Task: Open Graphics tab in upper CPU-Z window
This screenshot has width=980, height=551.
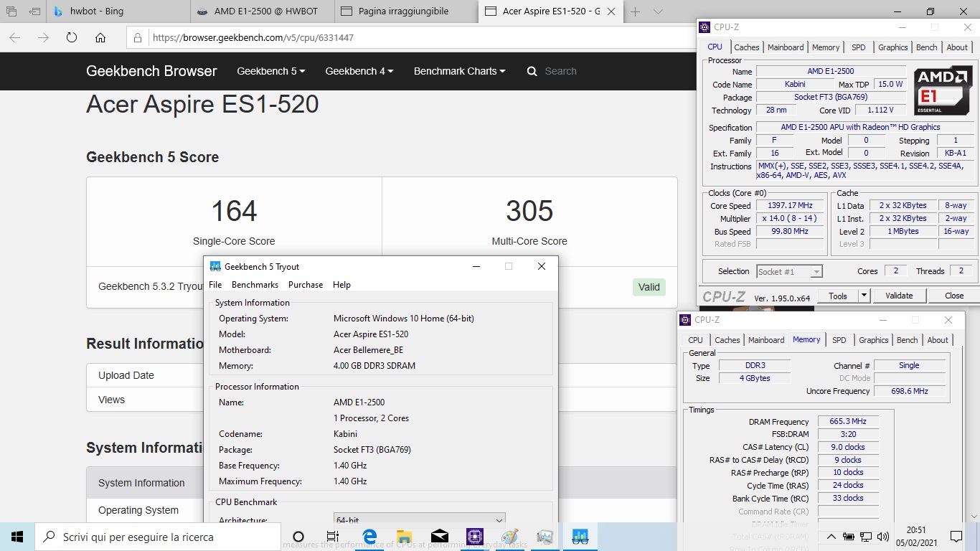Action: pyautogui.click(x=892, y=47)
